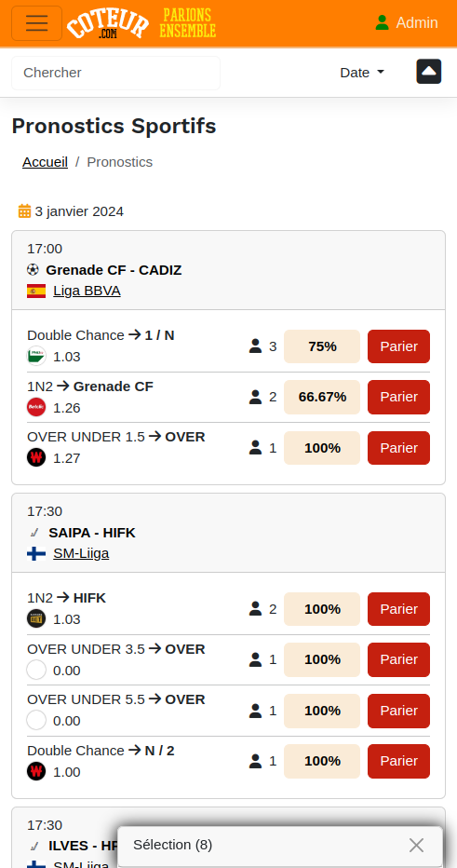This screenshot has width=457, height=868.
Task: Select the 75% confidence badge
Action: point(322,346)
